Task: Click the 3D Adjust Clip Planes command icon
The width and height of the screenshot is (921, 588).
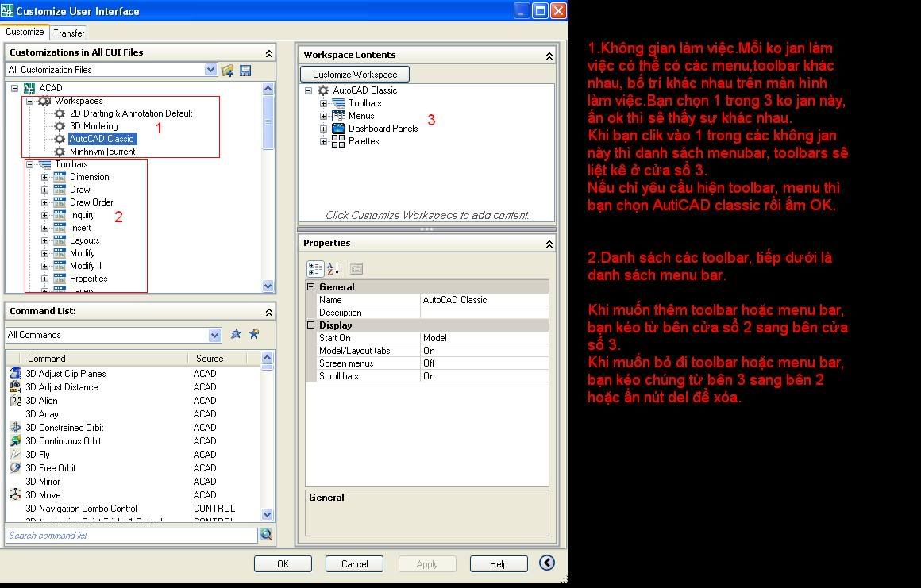Action: [x=15, y=373]
